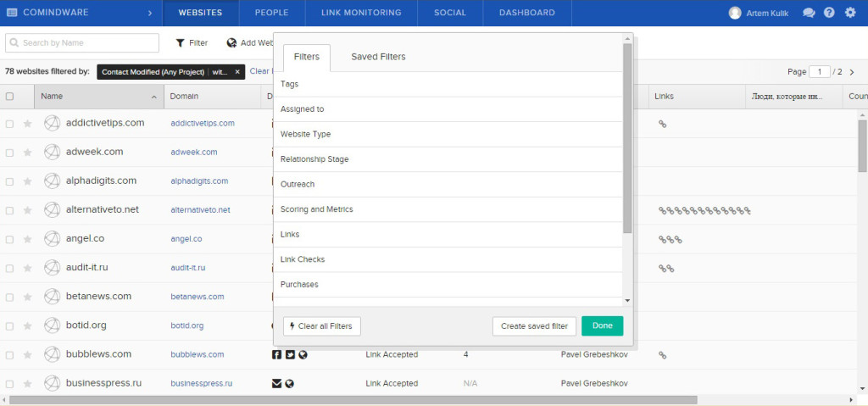Click the help question mark icon

(x=829, y=13)
